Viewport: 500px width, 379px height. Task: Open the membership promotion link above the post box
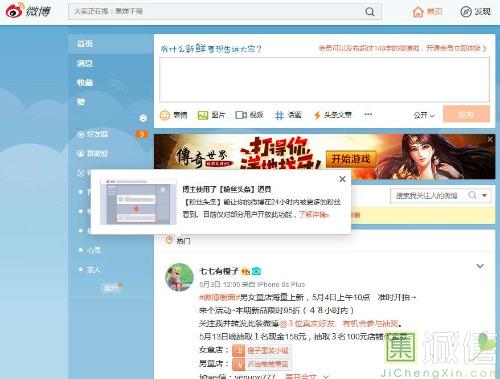pos(402,48)
